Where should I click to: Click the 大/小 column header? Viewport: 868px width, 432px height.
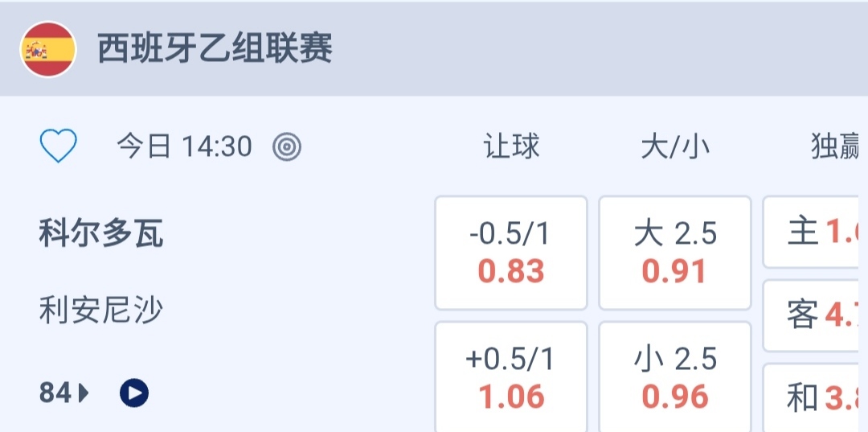pyautogui.click(x=675, y=146)
